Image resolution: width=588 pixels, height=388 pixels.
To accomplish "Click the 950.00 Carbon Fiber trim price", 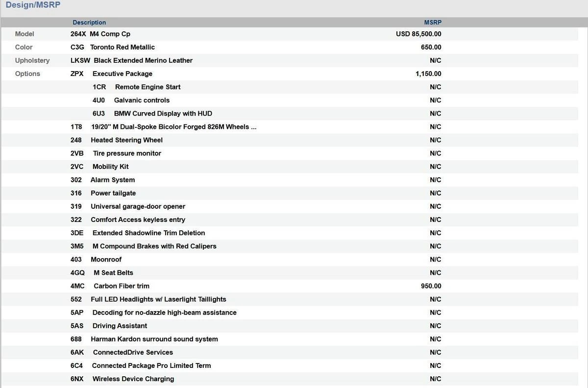I will pyautogui.click(x=431, y=286).
